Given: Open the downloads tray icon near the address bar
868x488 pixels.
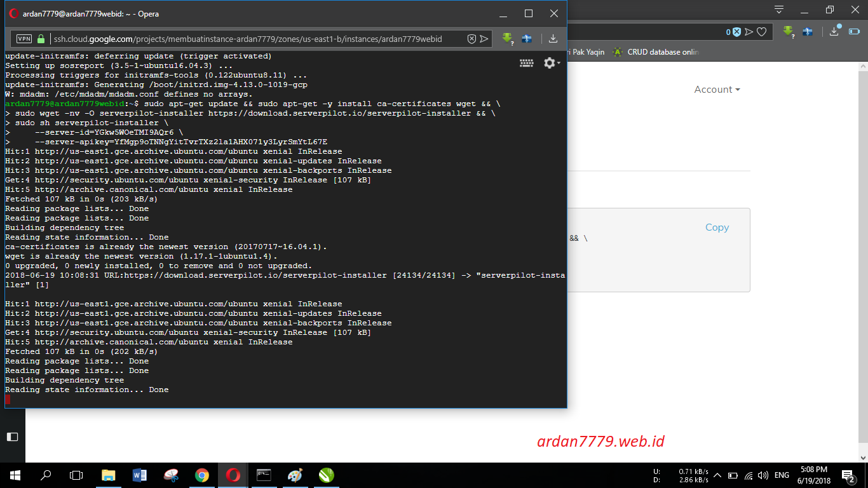Looking at the screenshot, I should (552, 39).
